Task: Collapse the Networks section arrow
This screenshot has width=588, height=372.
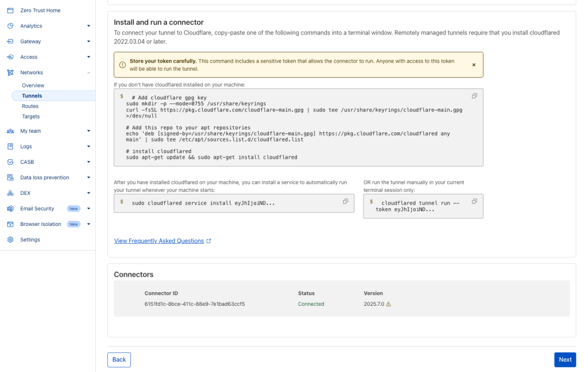Action: click(88, 72)
